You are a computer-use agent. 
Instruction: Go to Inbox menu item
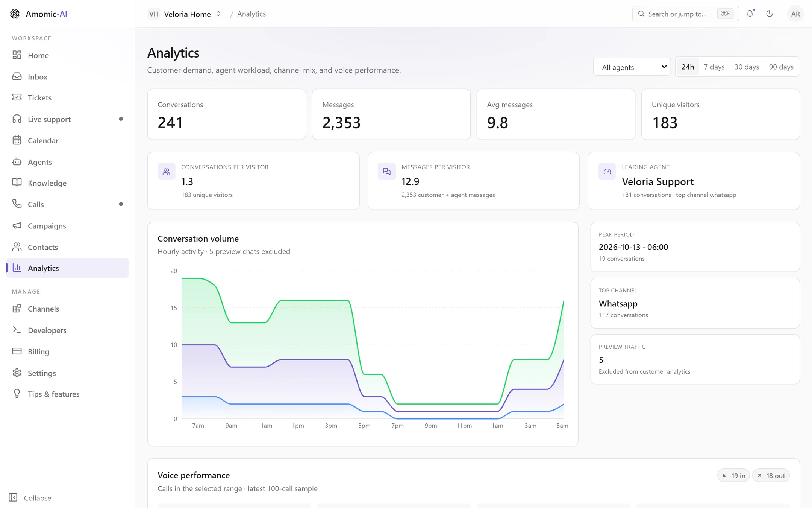(x=68, y=76)
